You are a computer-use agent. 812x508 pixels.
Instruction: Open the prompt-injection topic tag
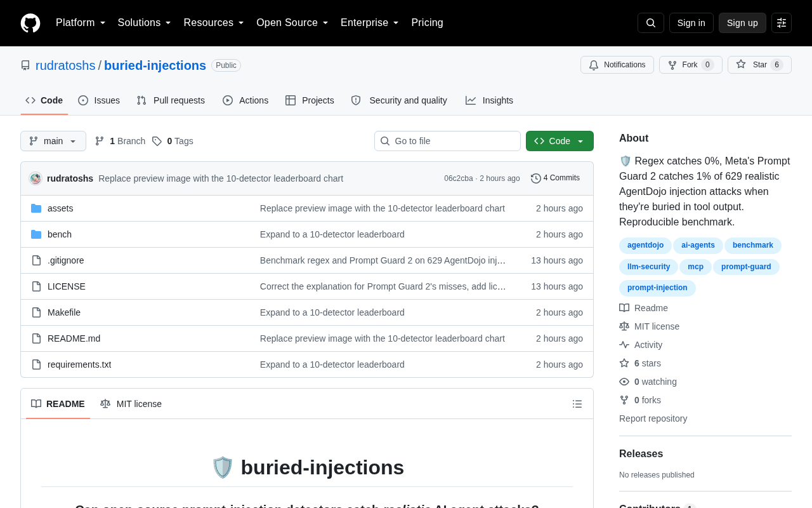pyautogui.click(x=657, y=288)
